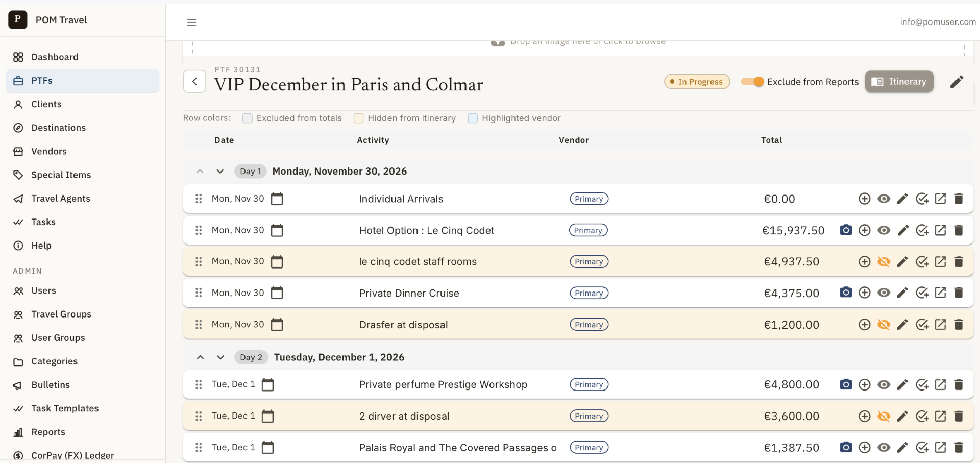980x463 pixels.
Task: Add item to Individual Arrivals row
Action: tap(864, 199)
